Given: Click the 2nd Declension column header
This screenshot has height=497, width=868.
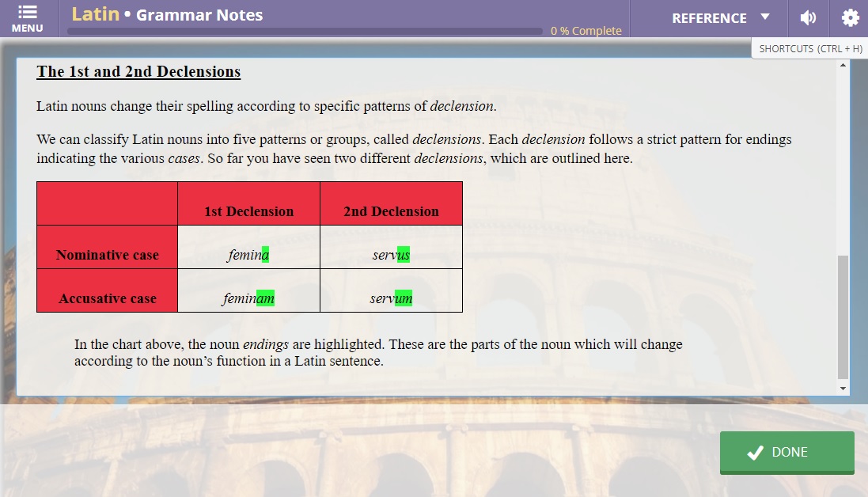Looking at the screenshot, I should [x=391, y=212].
